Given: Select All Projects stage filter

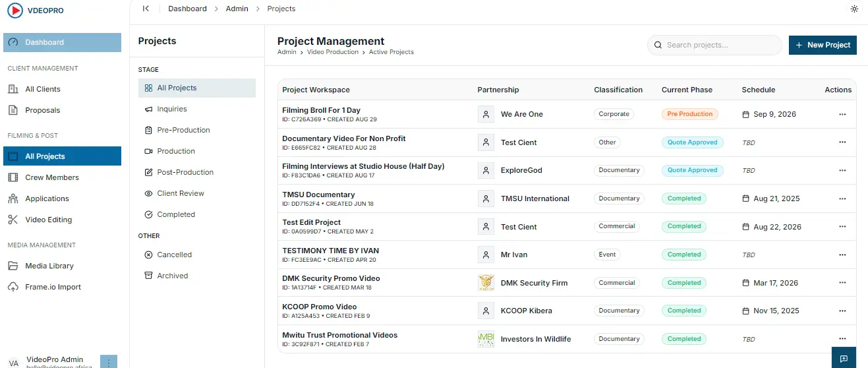Looking at the screenshot, I should pos(197,88).
